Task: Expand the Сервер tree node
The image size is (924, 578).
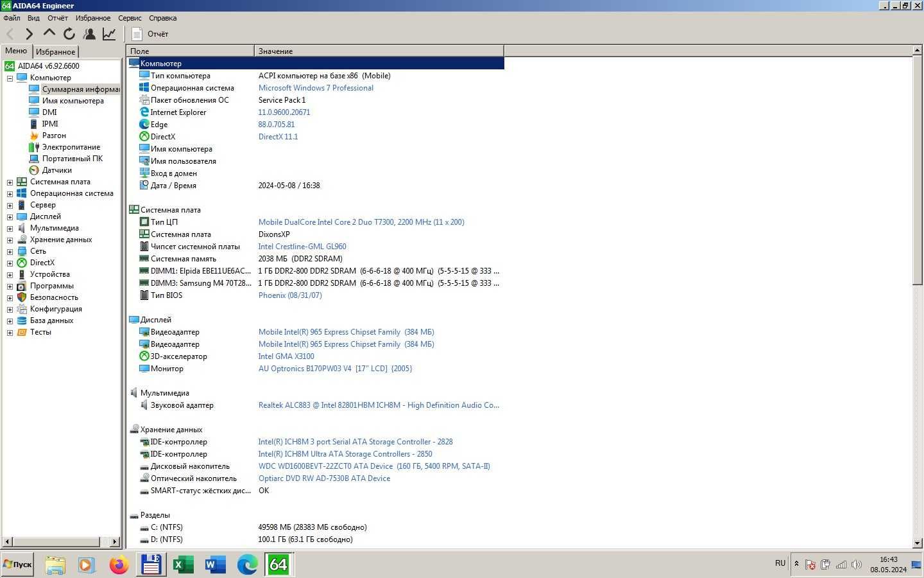Action: 10,206
